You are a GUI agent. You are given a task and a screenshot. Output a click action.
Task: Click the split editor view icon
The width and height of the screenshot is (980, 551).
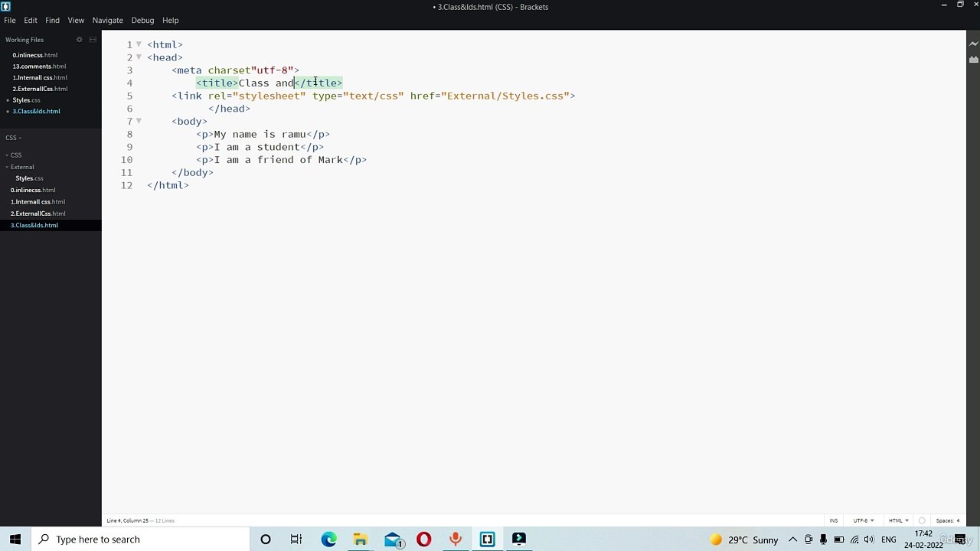93,40
